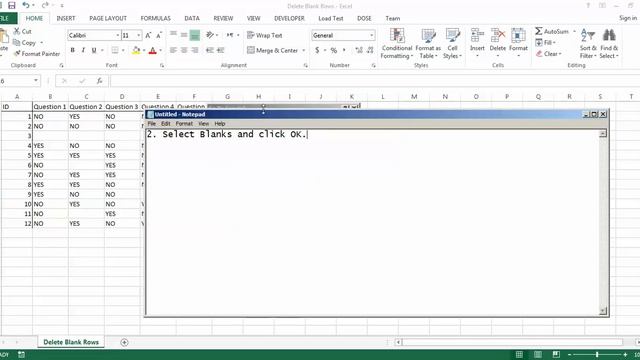Toggle Center alignment icon
Screen dimensions: 640x360
pyautogui.click(x=184, y=50)
